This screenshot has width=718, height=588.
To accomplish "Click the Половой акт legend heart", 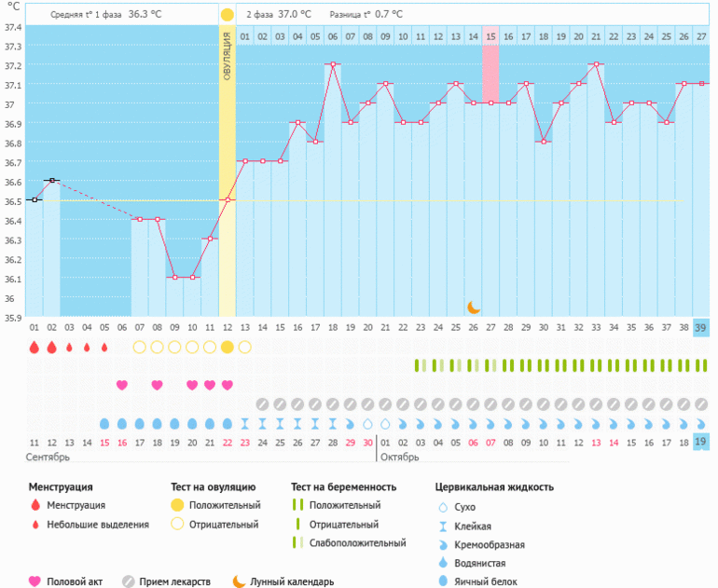I will pyautogui.click(x=35, y=581).
